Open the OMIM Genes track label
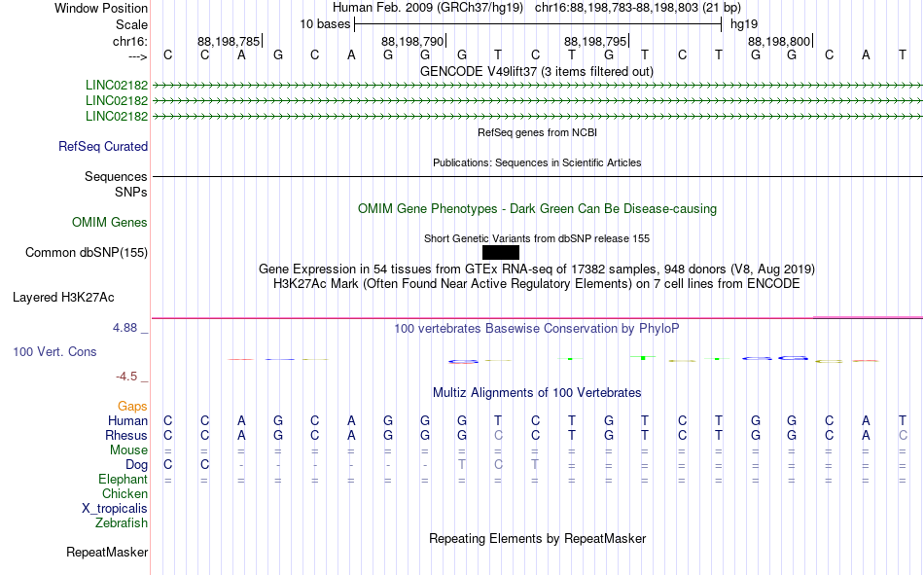The height and width of the screenshot is (575, 924). point(110,223)
